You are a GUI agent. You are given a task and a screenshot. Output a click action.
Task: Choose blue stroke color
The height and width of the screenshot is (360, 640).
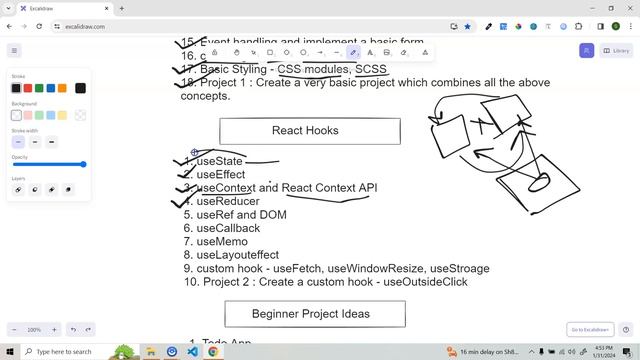pyautogui.click(x=51, y=88)
